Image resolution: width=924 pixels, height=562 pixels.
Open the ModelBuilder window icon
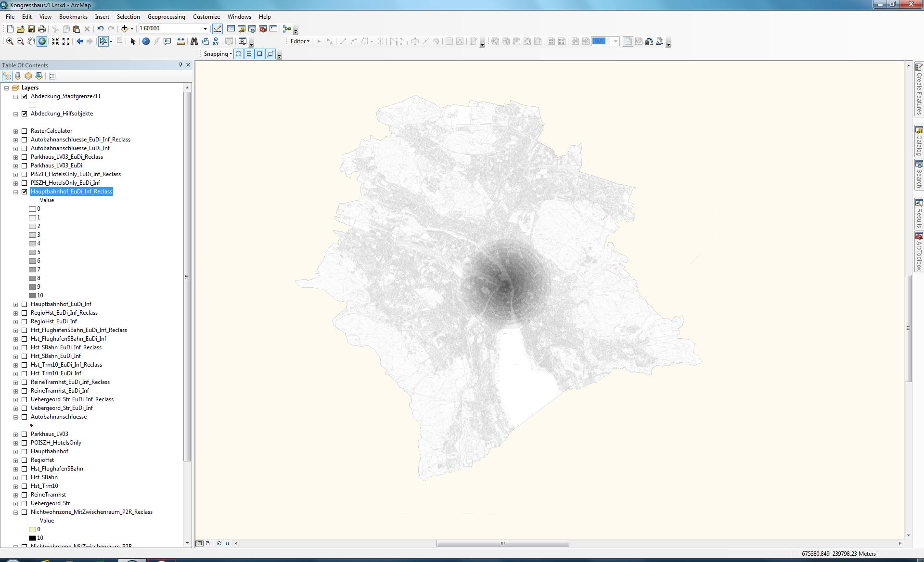pos(287,29)
